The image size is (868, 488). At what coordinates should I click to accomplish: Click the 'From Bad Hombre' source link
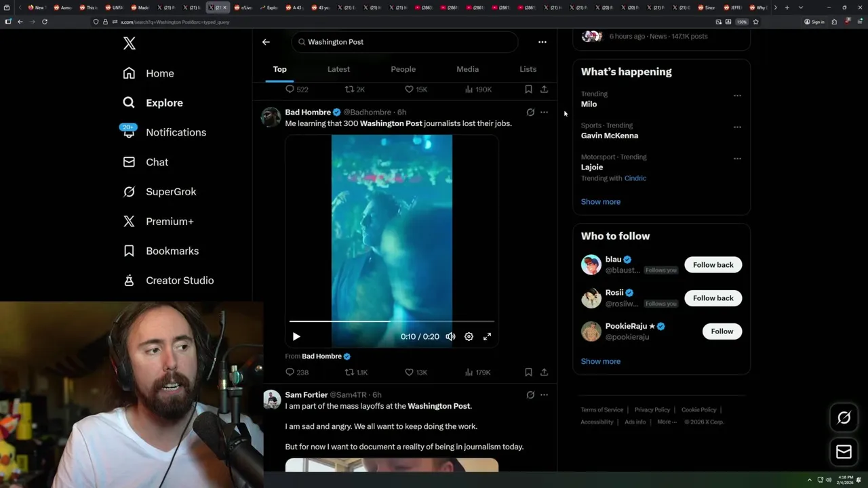point(325,357)
